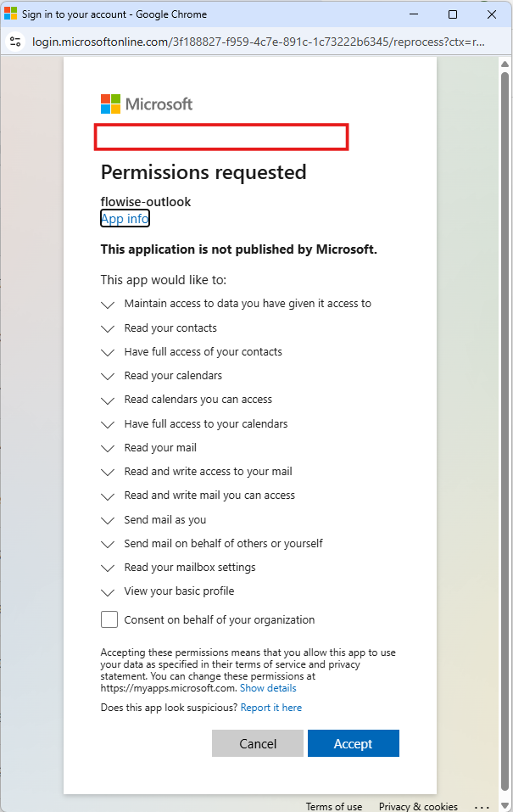Screen dimensions: 513x812
Task: Minimize the sign-in window
Action: (414, 14)
